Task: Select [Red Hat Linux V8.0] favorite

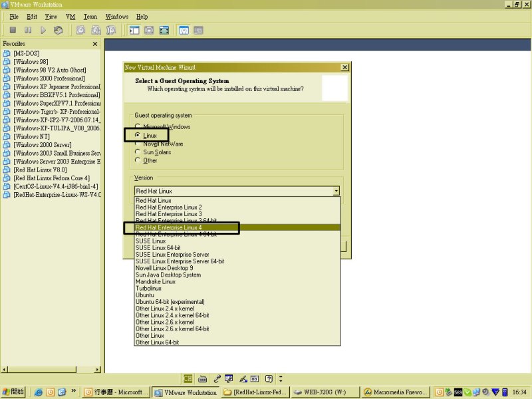Action: [40, 170]
